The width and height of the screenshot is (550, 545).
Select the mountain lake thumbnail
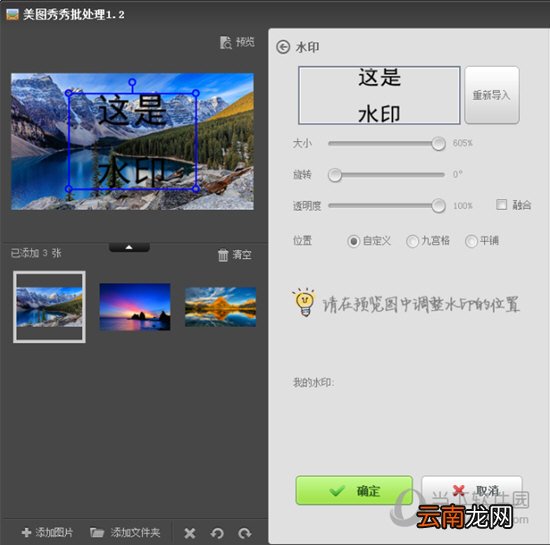[x=49, y=307]
